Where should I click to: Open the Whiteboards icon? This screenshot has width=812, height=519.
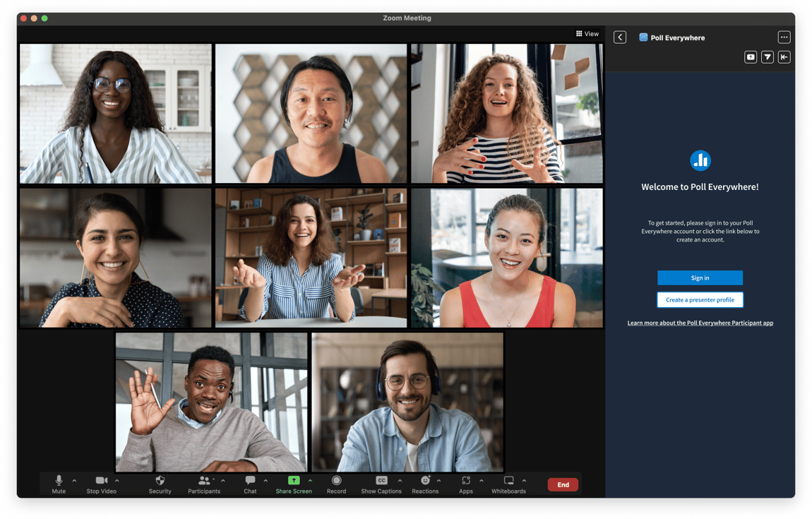pos(508,481)
